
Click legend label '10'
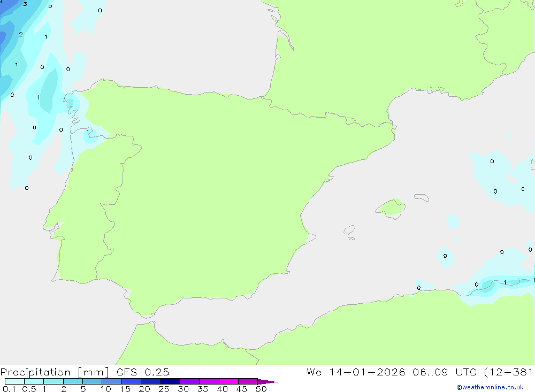click(x=106, y=389)
